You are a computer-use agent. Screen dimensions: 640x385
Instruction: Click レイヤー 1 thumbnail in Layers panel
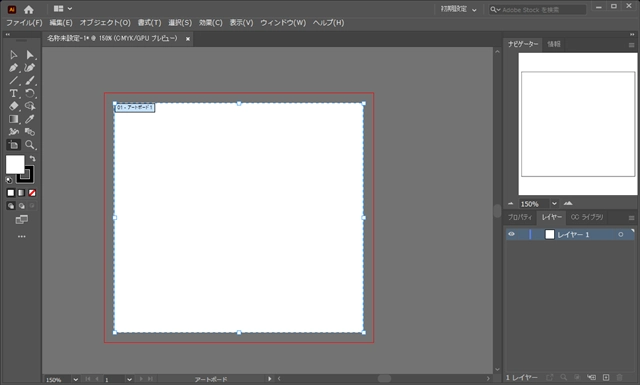tap(550, 234)
